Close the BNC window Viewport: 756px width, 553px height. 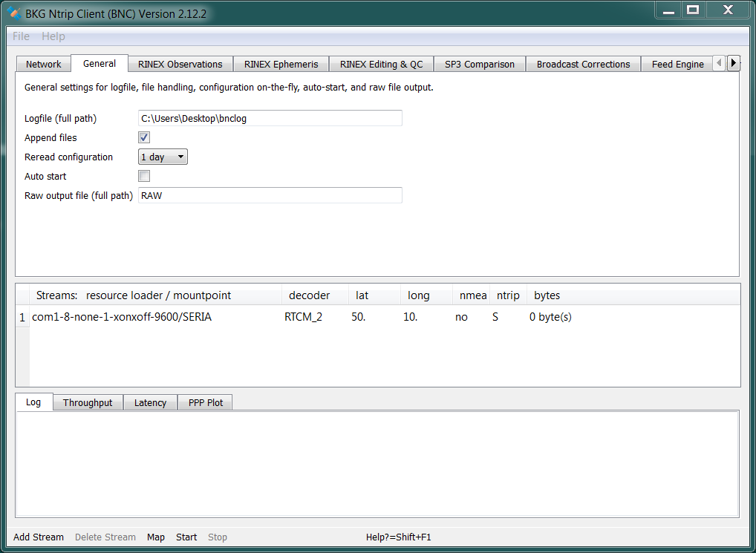(728, 10)
